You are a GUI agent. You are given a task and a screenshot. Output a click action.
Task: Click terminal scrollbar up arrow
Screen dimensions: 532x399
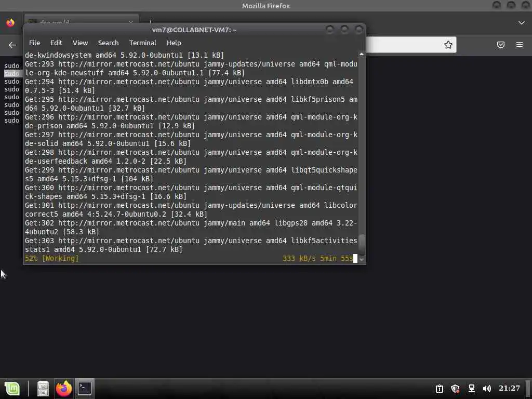click(362, 54)
